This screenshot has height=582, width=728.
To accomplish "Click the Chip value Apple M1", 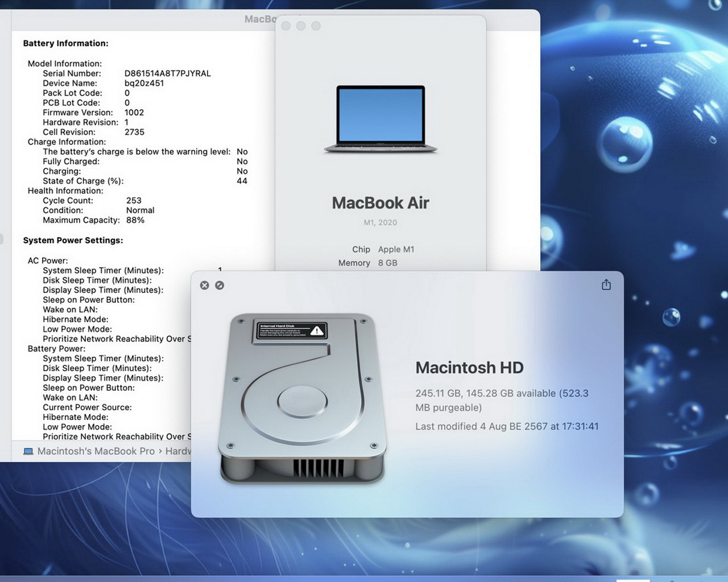I will 396,250.
